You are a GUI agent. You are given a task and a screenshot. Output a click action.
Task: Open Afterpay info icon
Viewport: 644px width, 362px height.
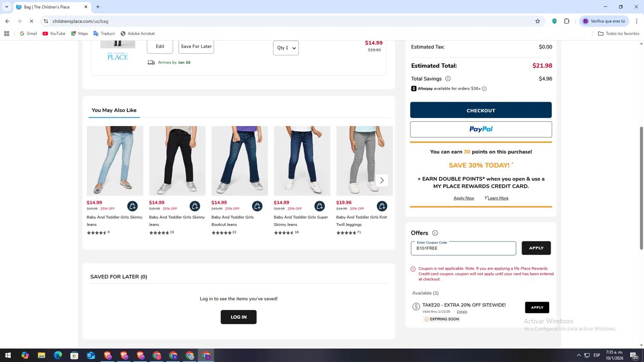pos(484,89)
